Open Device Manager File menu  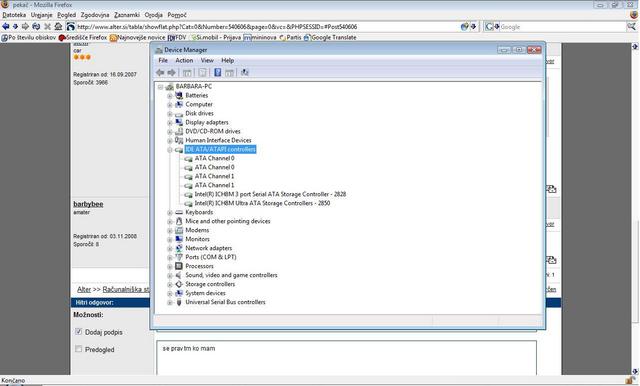click(x=163, y=60)
